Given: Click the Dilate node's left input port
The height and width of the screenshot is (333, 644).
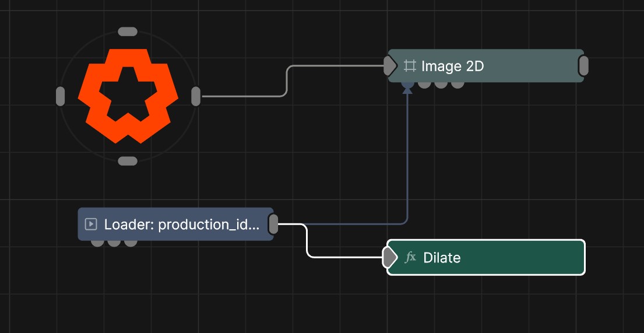Looking at the screenshot, I should tap(389, 257).
